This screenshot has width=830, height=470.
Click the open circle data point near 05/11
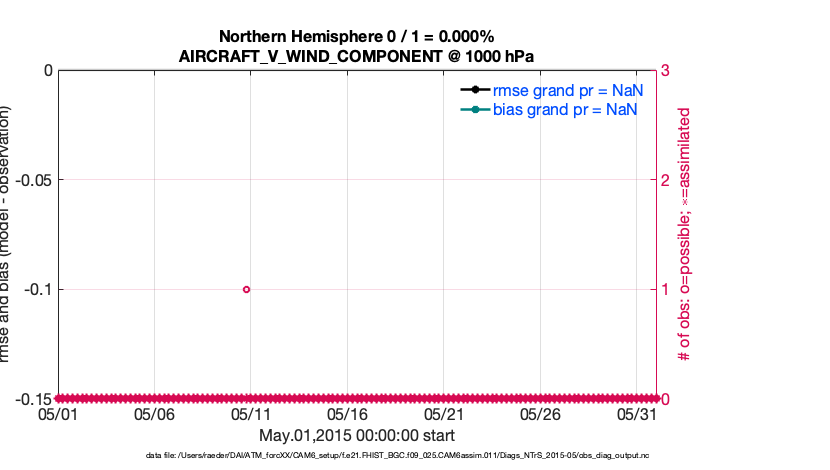click(247, 289)
